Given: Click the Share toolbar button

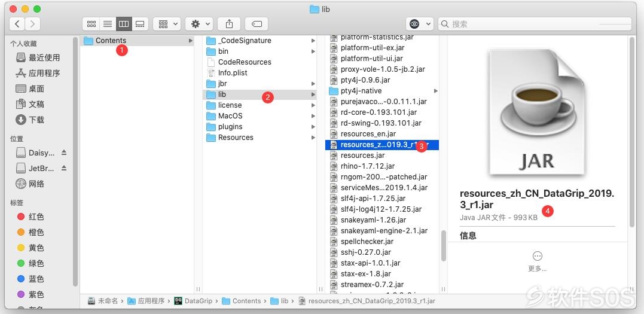Looking at the screenshot, I should click(x=229, y=24).
